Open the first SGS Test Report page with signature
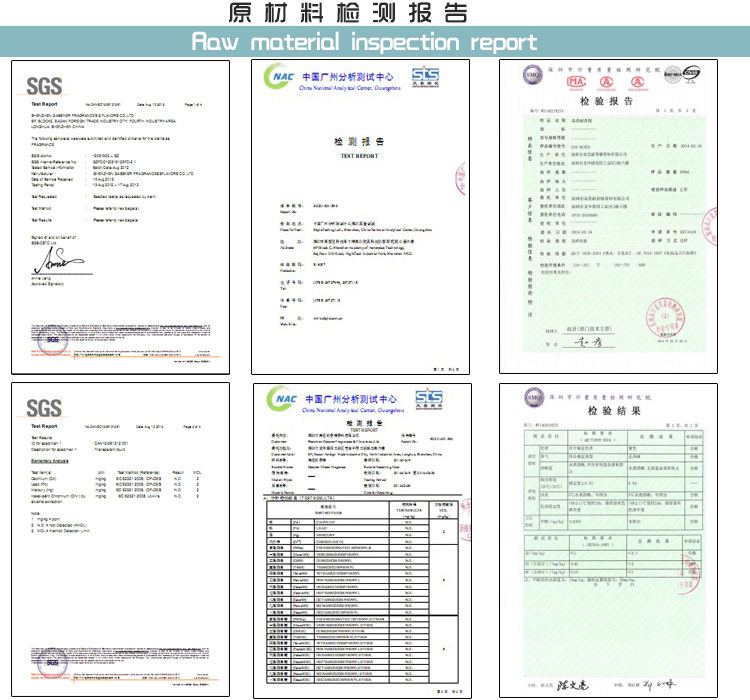 point(121,217)
